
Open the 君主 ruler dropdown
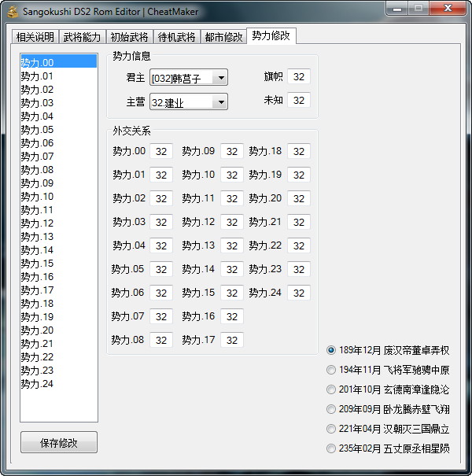pos(220,78)
